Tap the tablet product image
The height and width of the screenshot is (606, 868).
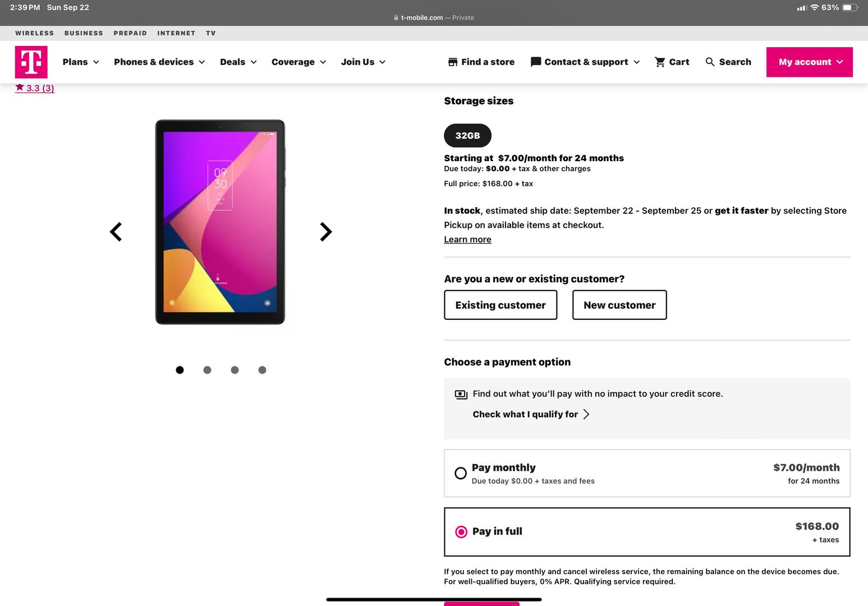tap(220, 222)
